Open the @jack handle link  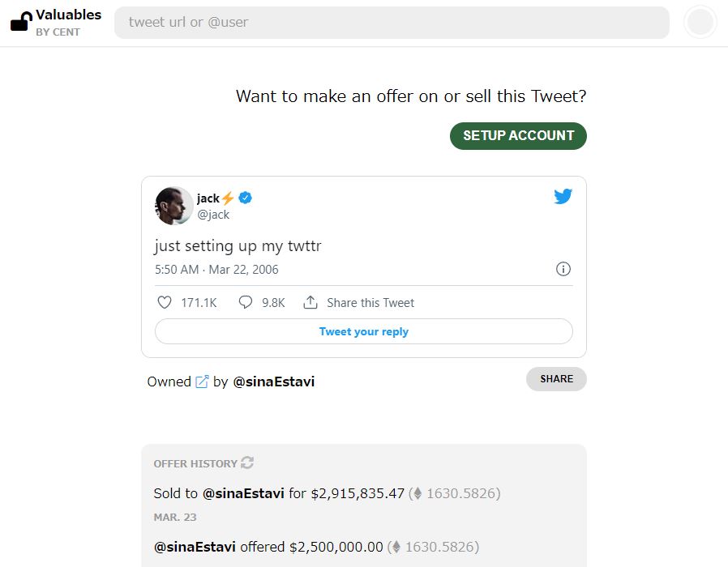tap(213, 215)
